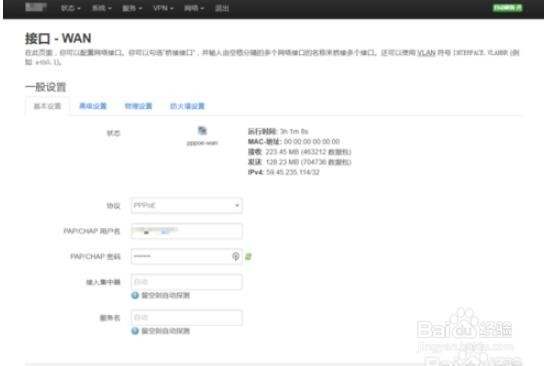Click the 服务名 input field

187,317
